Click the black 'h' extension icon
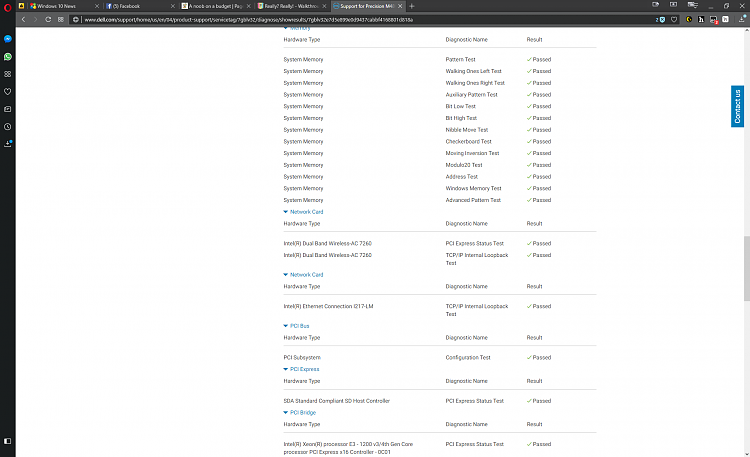Image resolution: width=750 pixels, height=457 pixels. click(701, 20)
